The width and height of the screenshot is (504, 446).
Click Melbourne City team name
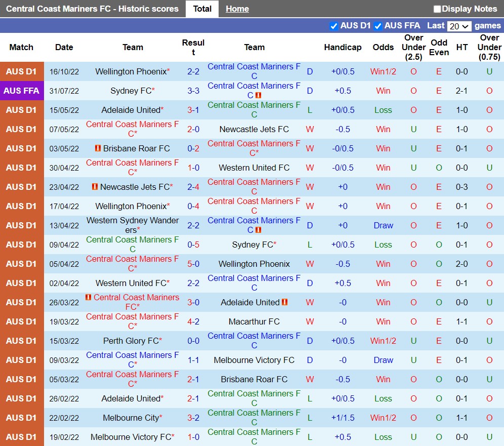[131, 418]
